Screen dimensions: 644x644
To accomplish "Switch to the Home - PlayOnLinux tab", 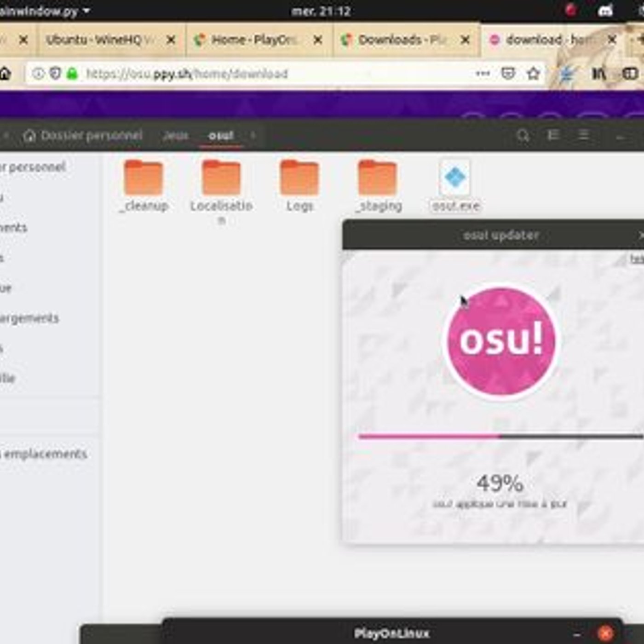I will tap(259, 40).
